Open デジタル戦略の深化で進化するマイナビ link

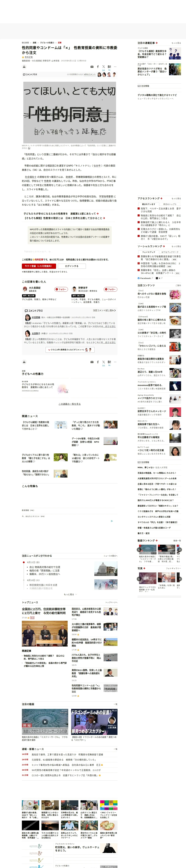157,95
